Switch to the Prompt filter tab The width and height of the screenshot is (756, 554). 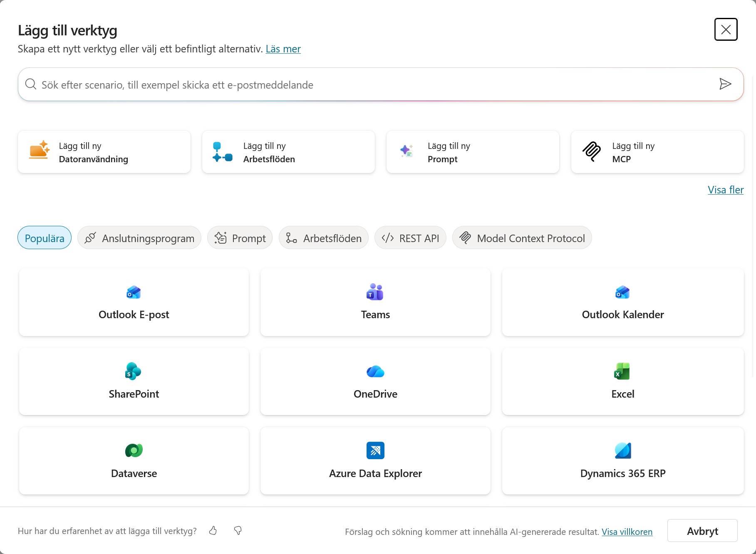240,238
